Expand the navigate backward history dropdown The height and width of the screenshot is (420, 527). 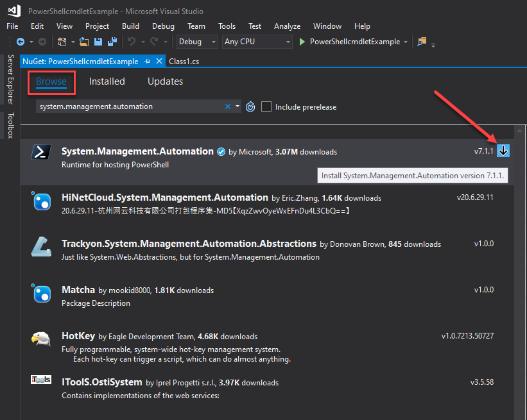pyautogui.click(x=31, y=42)
